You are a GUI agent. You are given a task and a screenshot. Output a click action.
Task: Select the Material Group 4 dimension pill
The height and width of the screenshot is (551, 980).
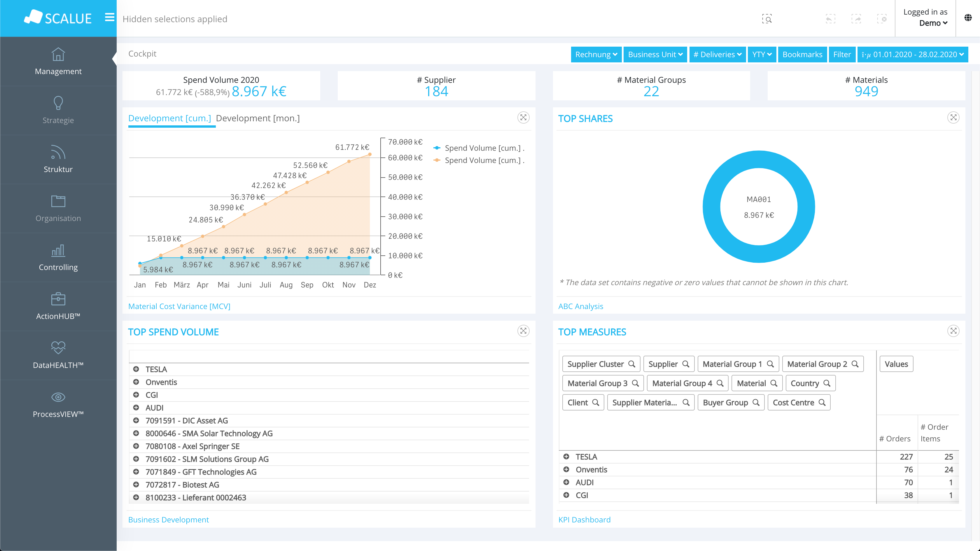(682, 383)
